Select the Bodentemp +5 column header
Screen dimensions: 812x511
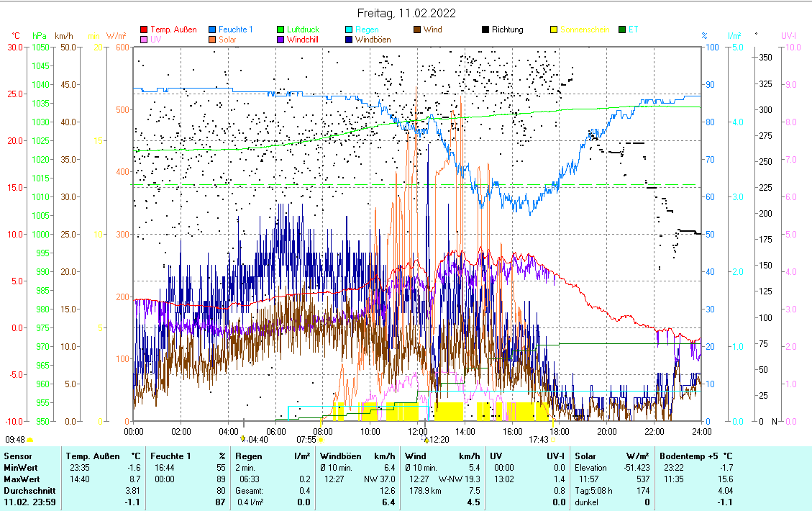tap(691, 456)
